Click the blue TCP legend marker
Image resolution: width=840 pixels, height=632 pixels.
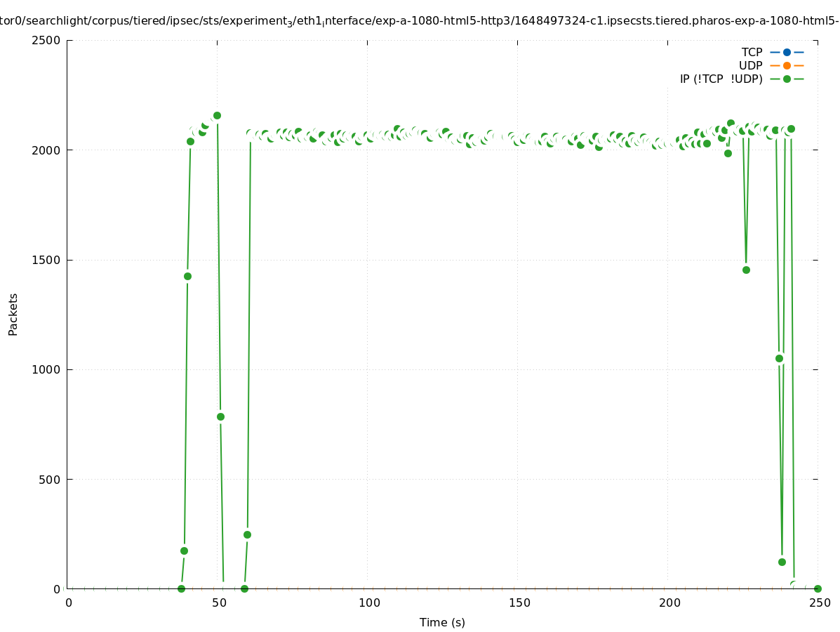tap(787, 52)
